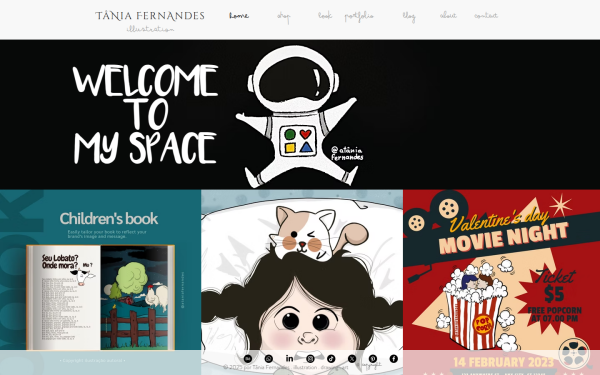This screenshot has width=600, height=375.
Task: Open the WhatsApp social icon
Action: tap(269, 359)
